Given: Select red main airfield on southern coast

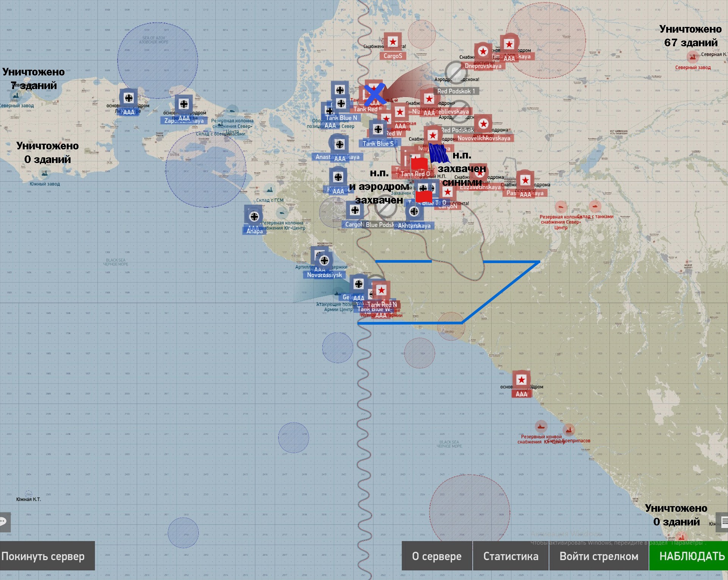Looking at the screenshot, I should click(x=521, y=380).
